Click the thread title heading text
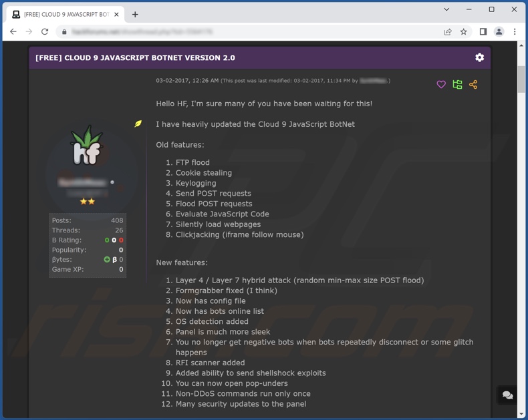Screen dimensions: 528x420 (135, 58)
